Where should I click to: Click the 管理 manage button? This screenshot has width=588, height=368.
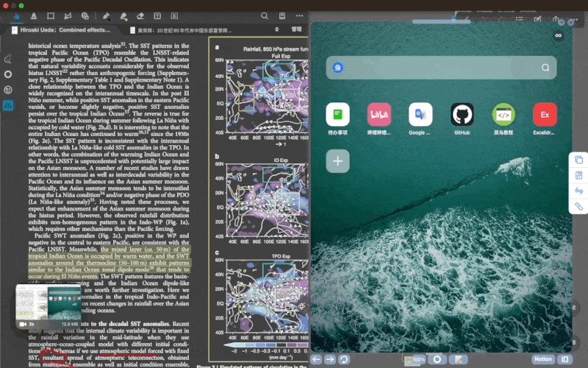(x=297, y=29)
